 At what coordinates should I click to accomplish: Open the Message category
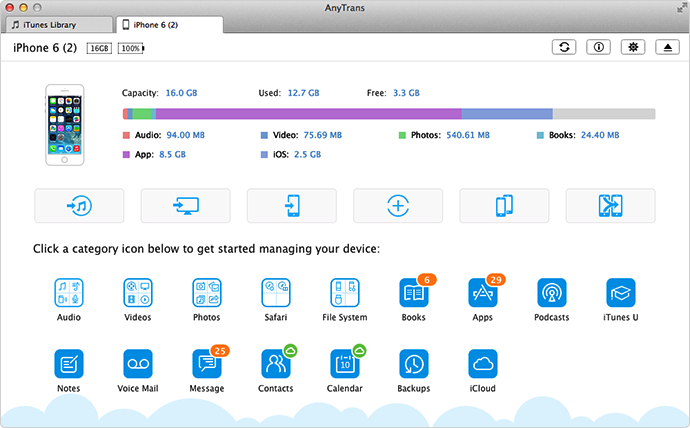click(207, 364)
